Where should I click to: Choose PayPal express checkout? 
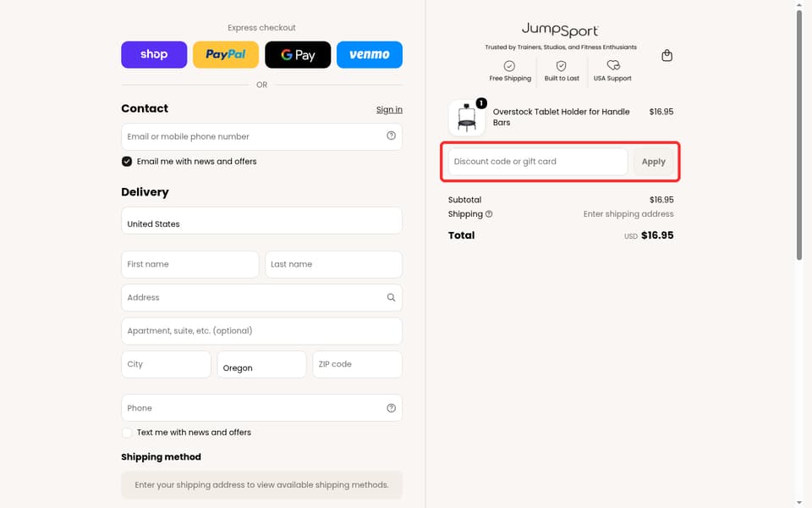pos(225,54)
